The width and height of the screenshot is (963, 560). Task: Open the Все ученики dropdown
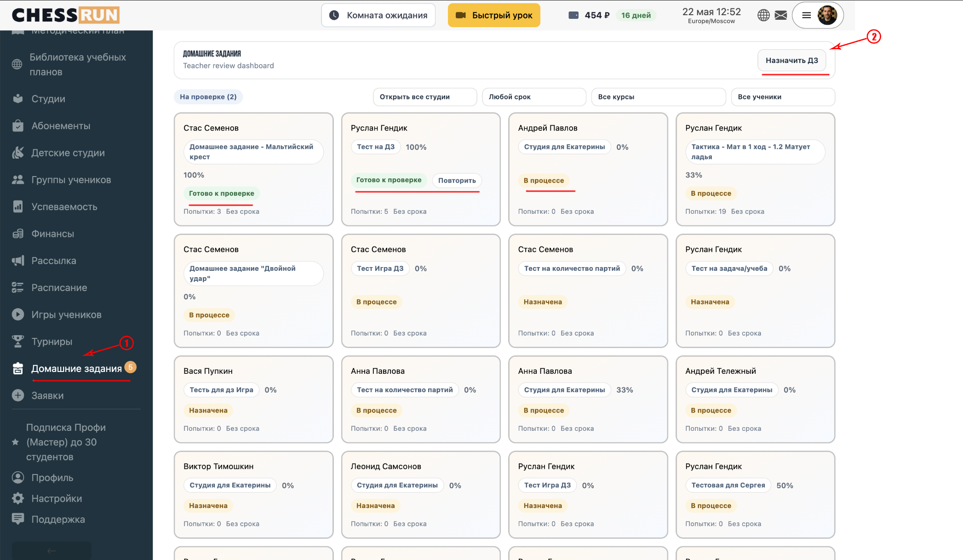click(x=783, y=97)
